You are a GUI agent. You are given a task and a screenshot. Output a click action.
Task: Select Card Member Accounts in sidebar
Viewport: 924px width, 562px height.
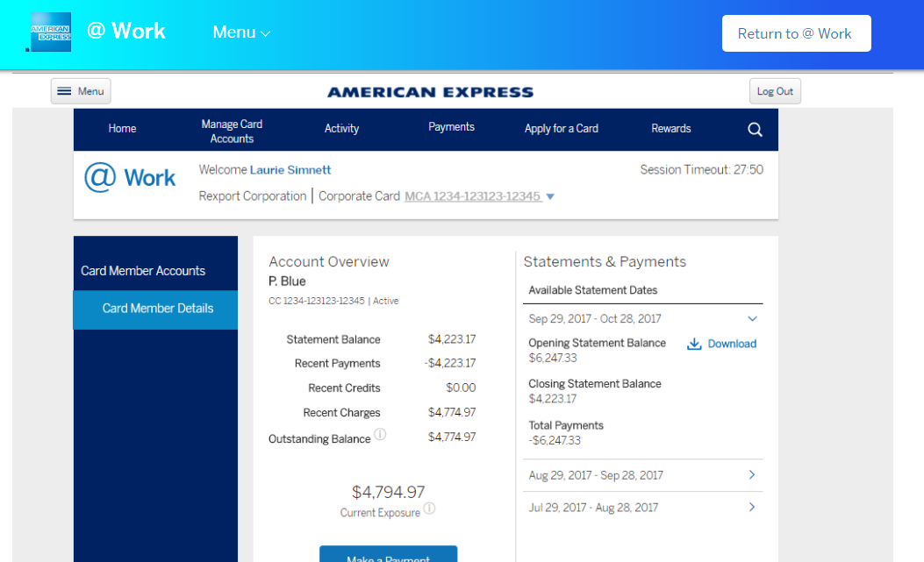143,271
